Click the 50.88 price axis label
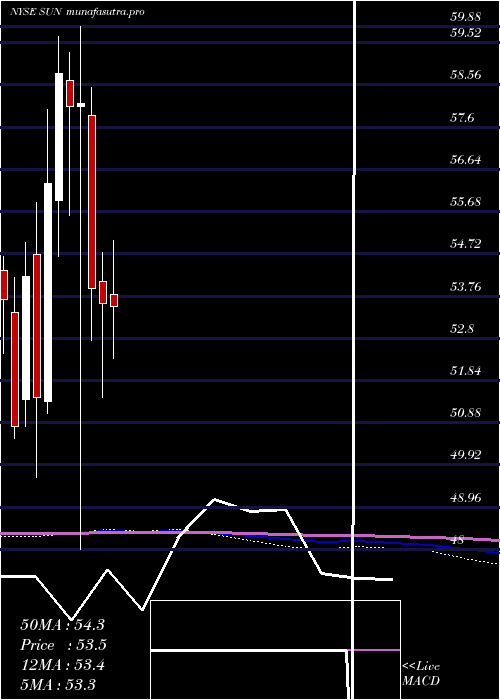 (x=465, y=412)
